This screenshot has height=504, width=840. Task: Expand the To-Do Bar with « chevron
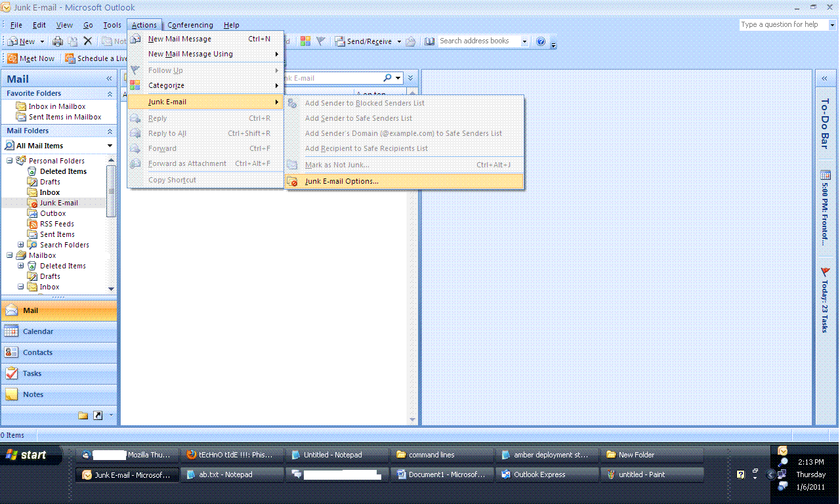825,79
